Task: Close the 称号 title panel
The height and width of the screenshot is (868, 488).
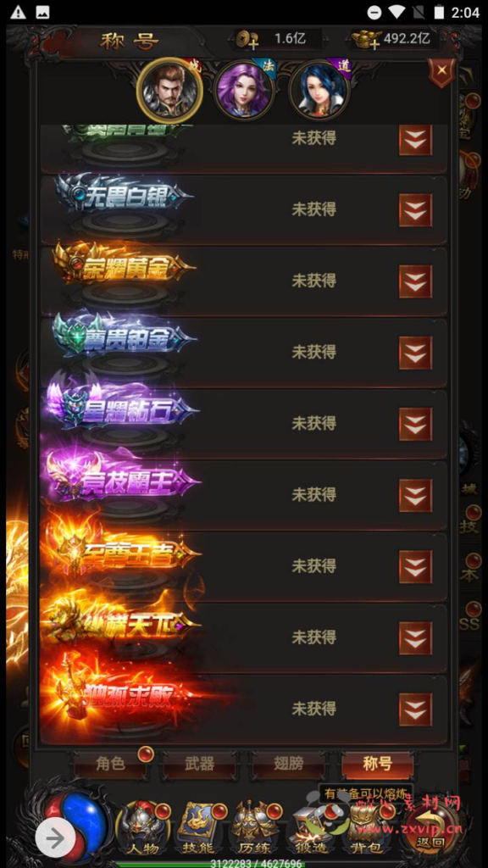Action: (441, 71)
